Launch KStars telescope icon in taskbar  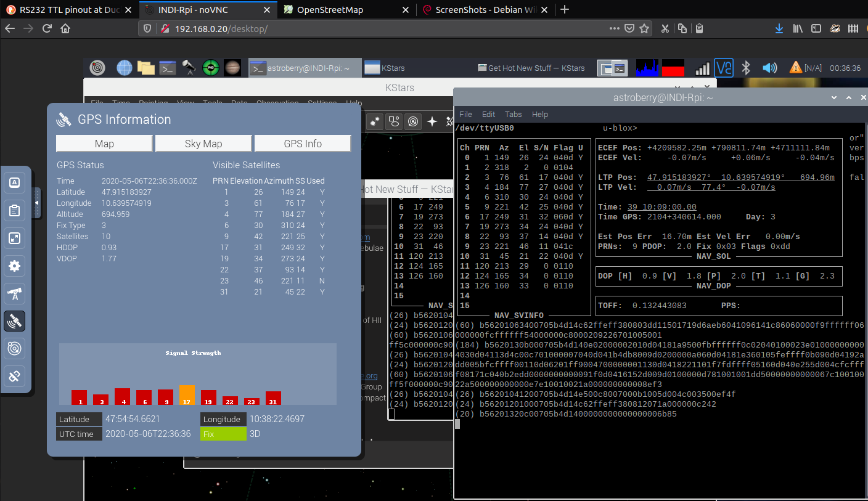pyautogui.click(x=189, y=68)
